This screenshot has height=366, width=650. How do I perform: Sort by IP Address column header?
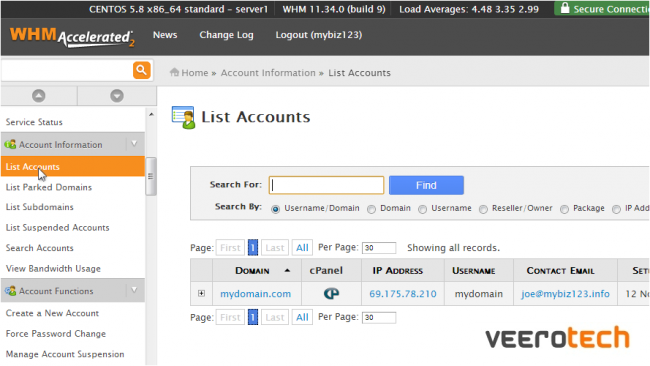[398, 271]
